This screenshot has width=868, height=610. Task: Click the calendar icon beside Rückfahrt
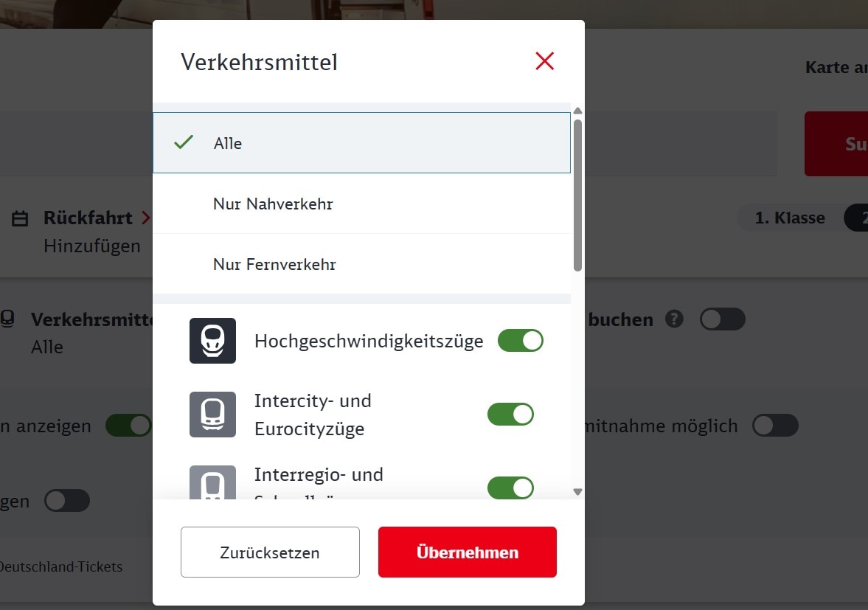click(x=20, y=218)
